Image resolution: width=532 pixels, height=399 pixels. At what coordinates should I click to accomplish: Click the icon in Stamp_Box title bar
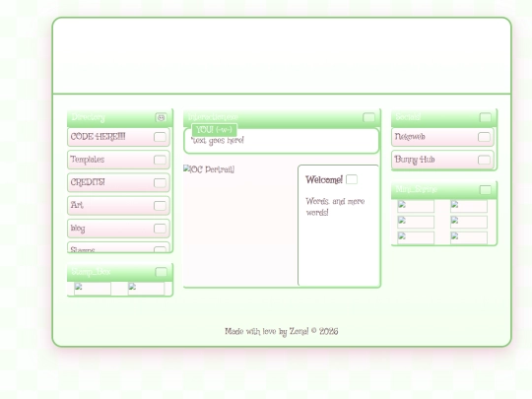coord(162,272)
